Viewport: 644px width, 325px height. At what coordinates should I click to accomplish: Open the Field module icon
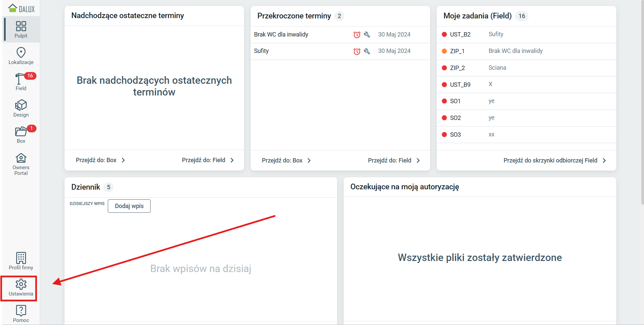[x=21, y=82]
